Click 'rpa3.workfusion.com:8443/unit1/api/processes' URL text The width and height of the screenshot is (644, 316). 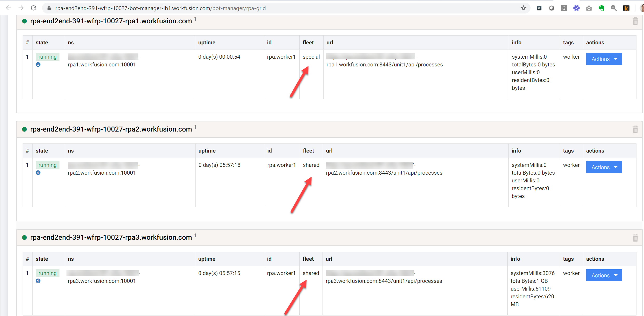(384, 281)
